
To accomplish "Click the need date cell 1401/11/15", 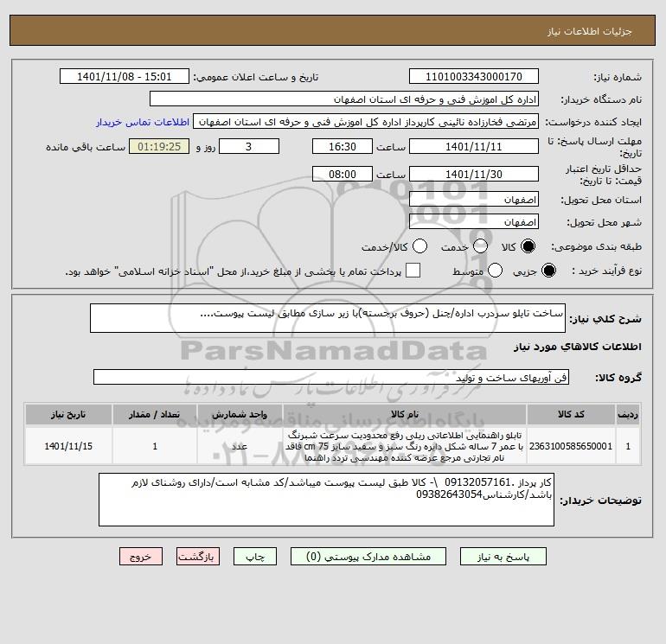I will click(x=68, y=446).
